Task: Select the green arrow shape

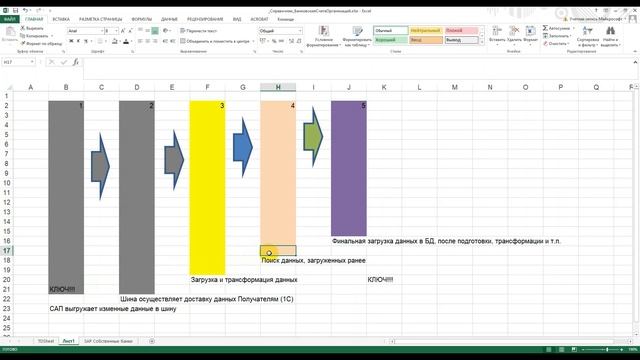Action: 313,137
